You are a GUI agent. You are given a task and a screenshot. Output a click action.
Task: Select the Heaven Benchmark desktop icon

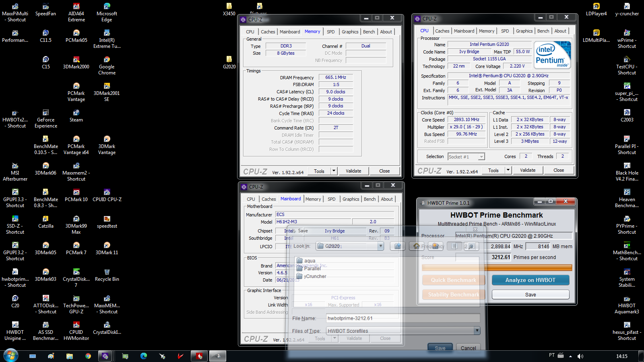(x=627, y=198)
